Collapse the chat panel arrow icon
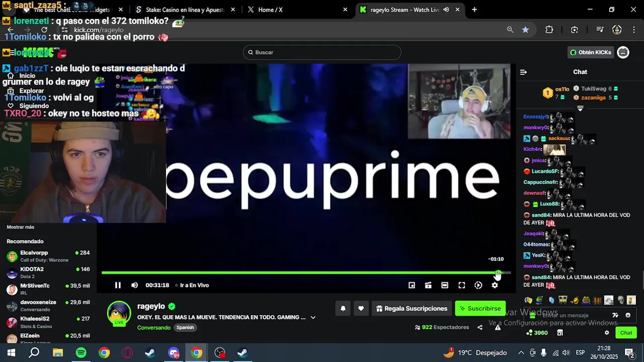Screen dimensions: 644x362 (x=523, y=72)
